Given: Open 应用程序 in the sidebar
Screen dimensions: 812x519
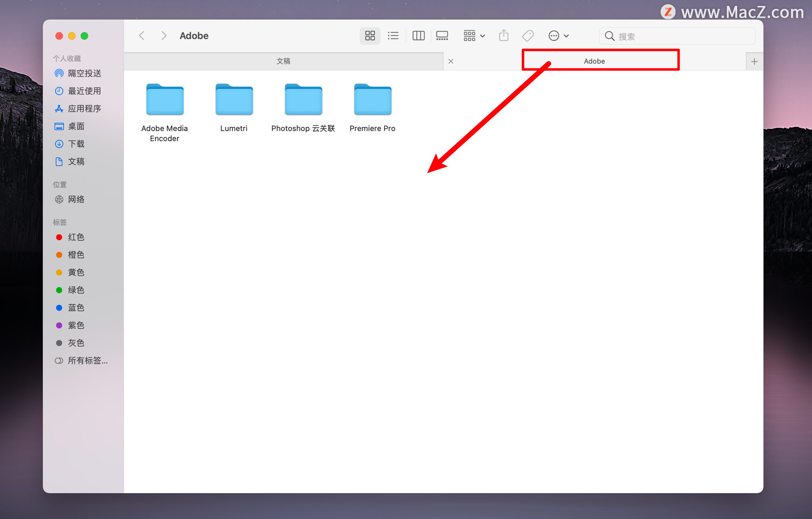Looking at the screenshot, I should [78, 109].
